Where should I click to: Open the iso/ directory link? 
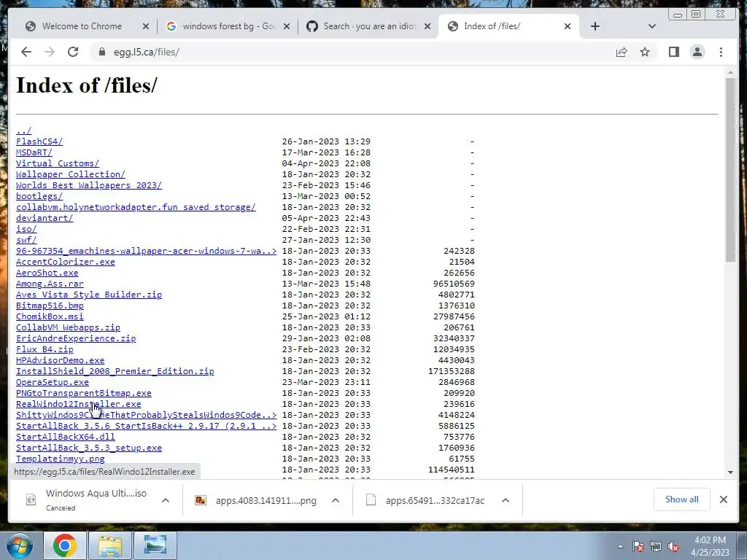pyautogui.click(x=26, y=229)
